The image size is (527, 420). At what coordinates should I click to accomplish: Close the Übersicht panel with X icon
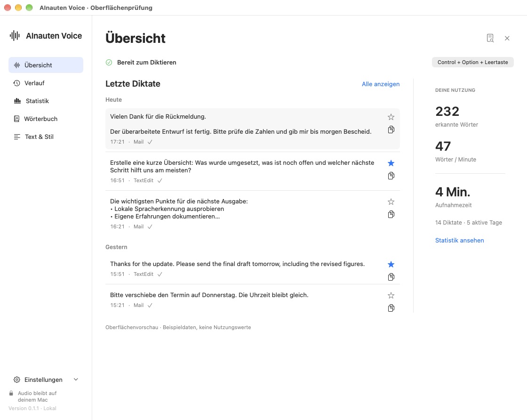click(507, 38)
